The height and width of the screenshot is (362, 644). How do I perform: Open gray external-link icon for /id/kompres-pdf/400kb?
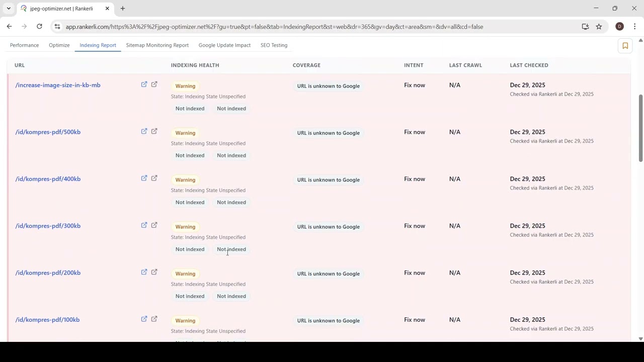pyautogui.click(x=154, y=178)
